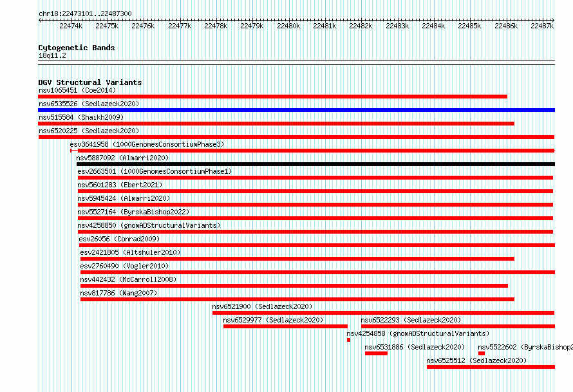Screen dimensions: 573x392
Task: Select the 18q11.2 band label
Action: [52, 55]
